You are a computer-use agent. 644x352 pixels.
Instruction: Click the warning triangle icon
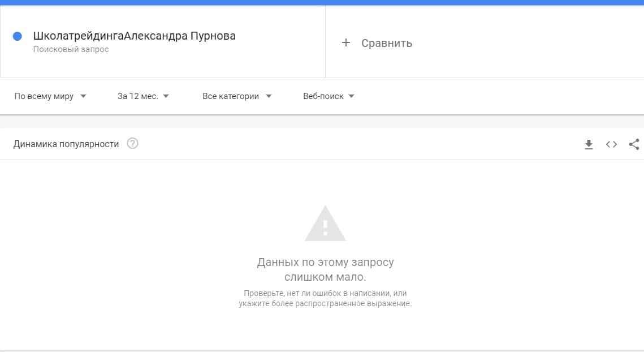coord(325,225)
